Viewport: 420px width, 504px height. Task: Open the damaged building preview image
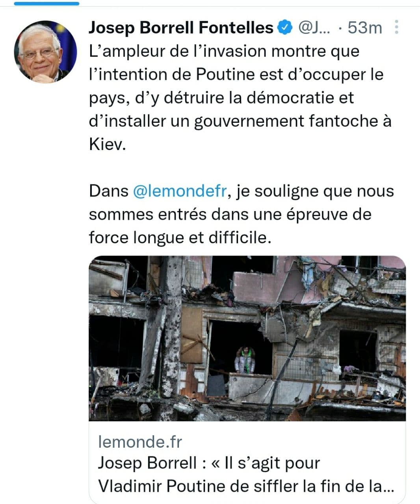(x=247, y=338)
